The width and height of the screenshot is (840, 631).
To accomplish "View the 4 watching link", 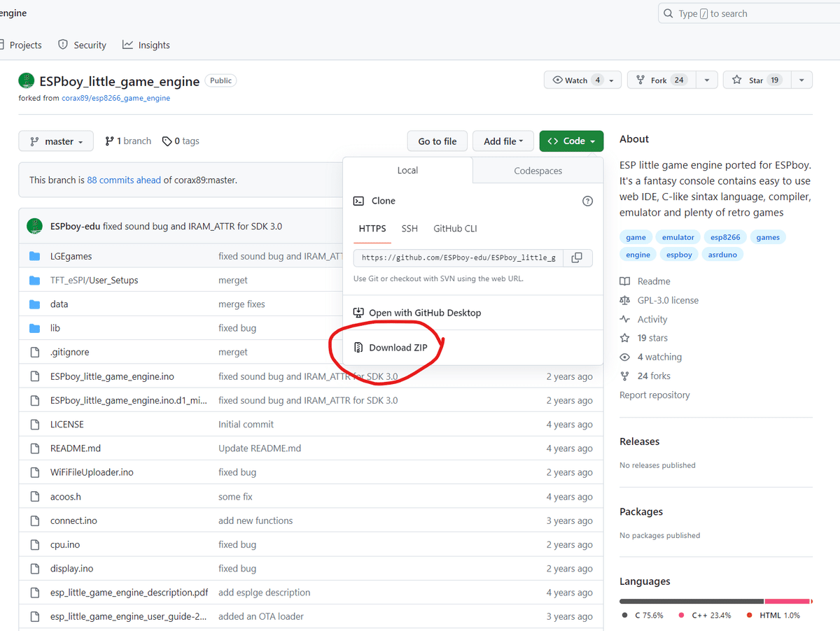I will pos(650,357).
